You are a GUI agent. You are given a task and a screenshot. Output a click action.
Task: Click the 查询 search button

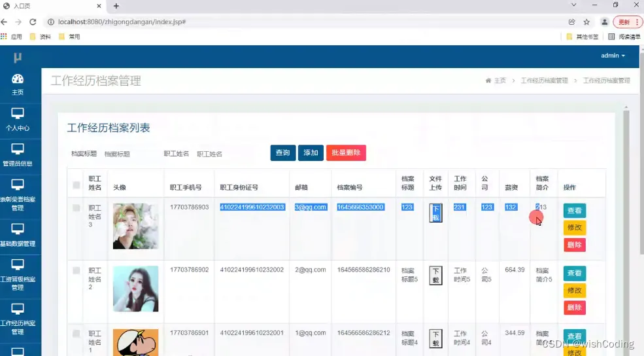pyautogui.click(x=283, y=153)
